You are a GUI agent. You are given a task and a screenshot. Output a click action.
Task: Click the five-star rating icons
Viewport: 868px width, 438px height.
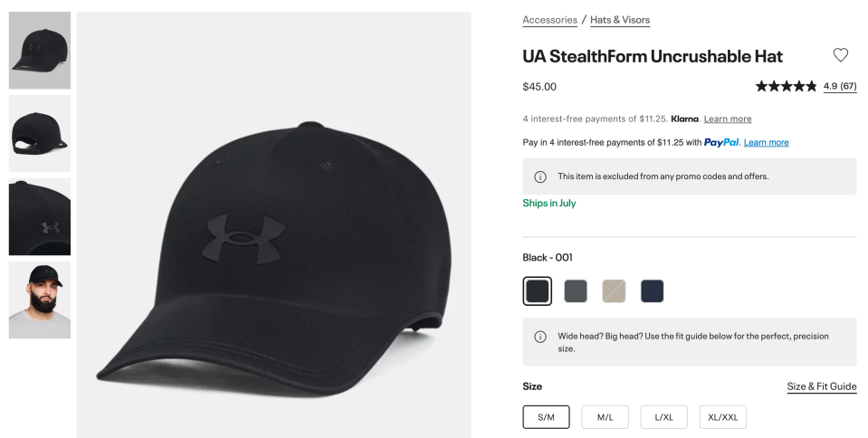point(786,87)
